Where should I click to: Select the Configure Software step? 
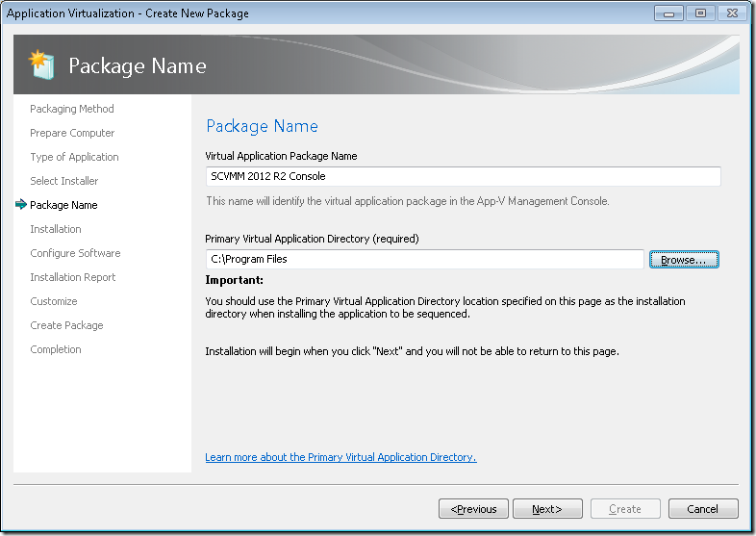(x=75, y=253)
